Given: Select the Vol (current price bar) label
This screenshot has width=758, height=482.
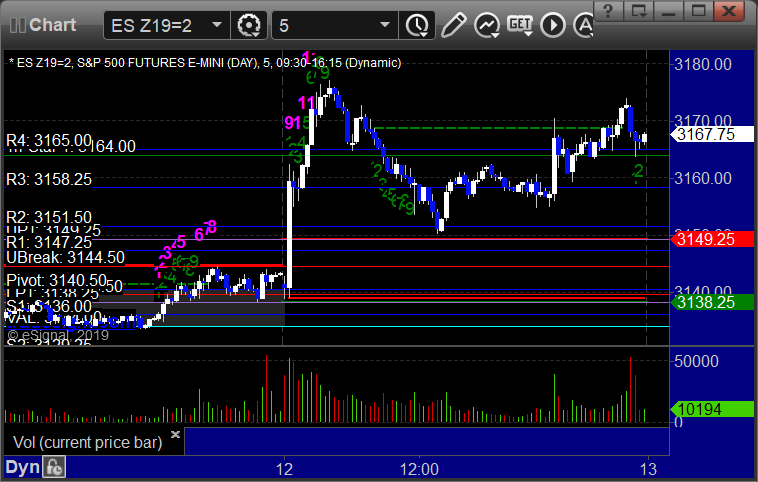Looking at the screenshot, I should click(x=87, y=442).
